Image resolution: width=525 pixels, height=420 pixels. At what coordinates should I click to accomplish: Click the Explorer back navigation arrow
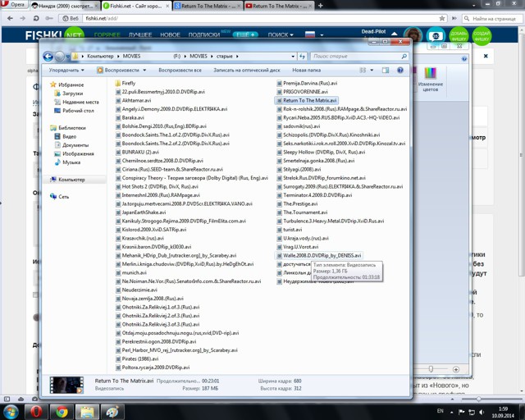coord(48,57)
